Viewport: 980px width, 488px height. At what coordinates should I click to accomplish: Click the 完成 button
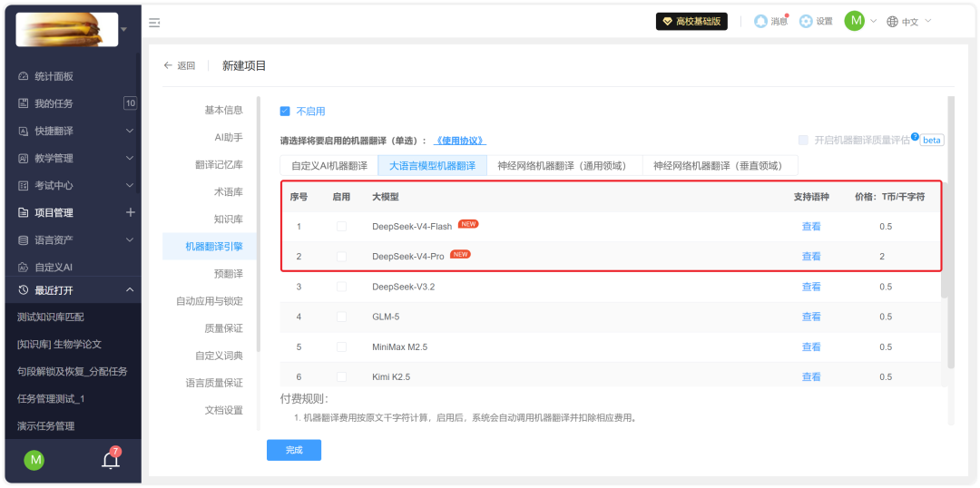[294, 450]
